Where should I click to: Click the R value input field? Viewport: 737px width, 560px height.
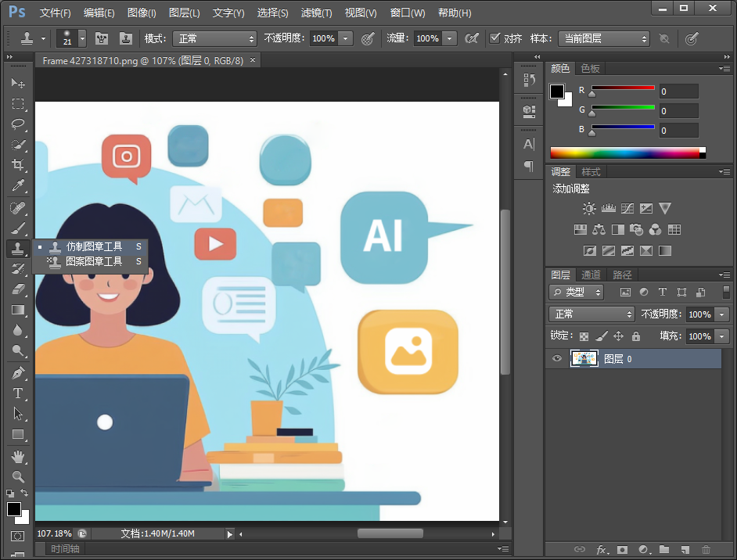[678, 92]
